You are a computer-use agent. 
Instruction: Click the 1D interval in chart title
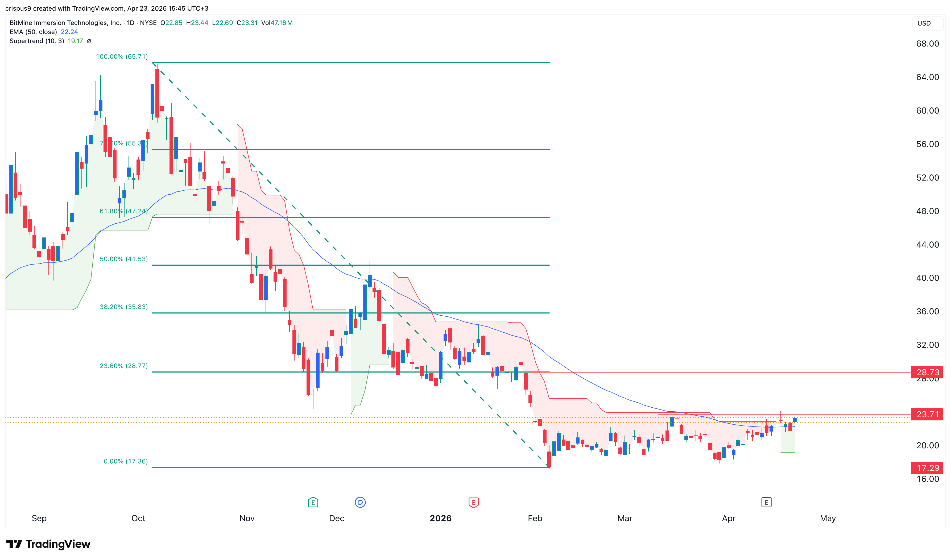click(x=131, y=23)
